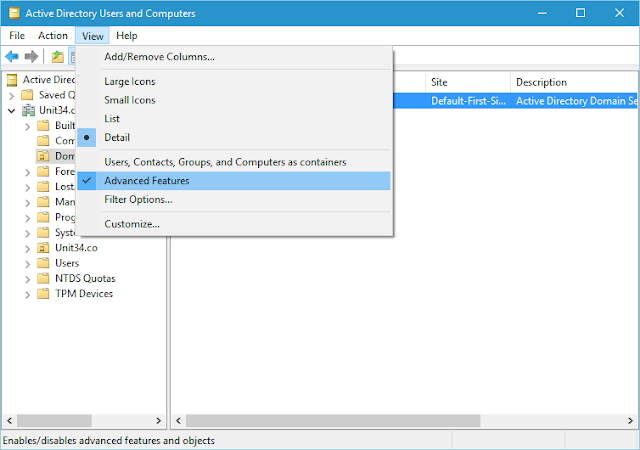Click the Up one level folder icon
This screenshot has height=450, width=640.
58,56
